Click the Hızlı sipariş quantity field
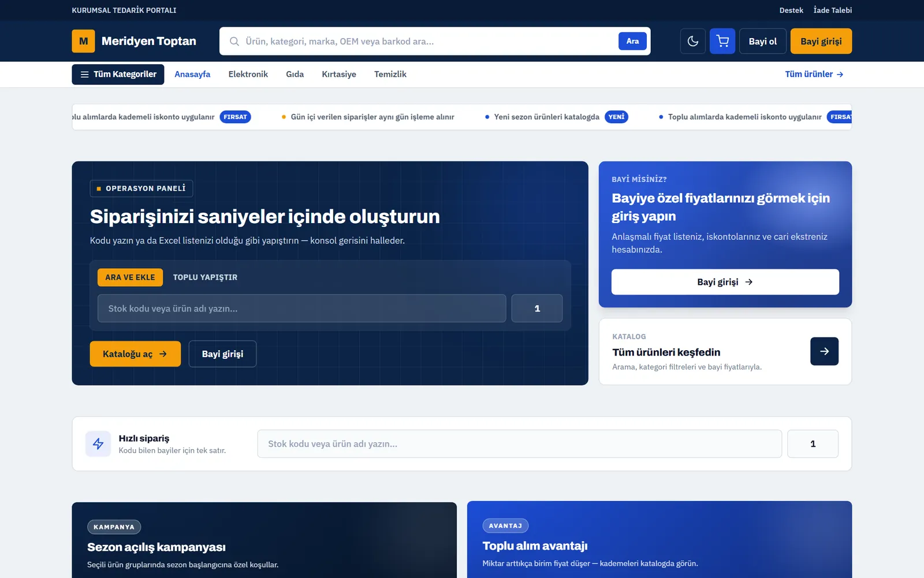 pyautogui.click(x=813, y=444)
